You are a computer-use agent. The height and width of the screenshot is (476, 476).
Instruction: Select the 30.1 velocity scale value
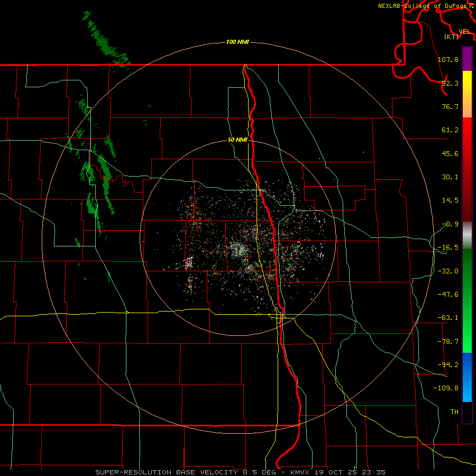point(450,177)
